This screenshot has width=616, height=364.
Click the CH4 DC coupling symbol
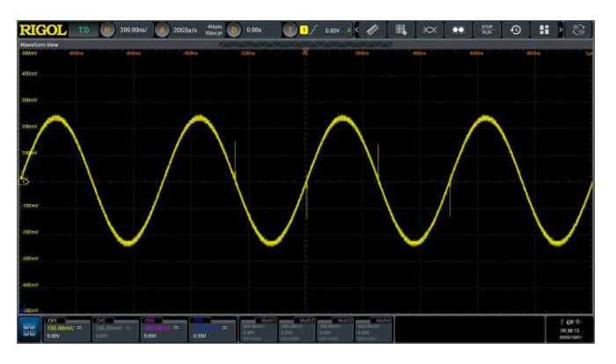pyautogui.click(x=224, y=327)
